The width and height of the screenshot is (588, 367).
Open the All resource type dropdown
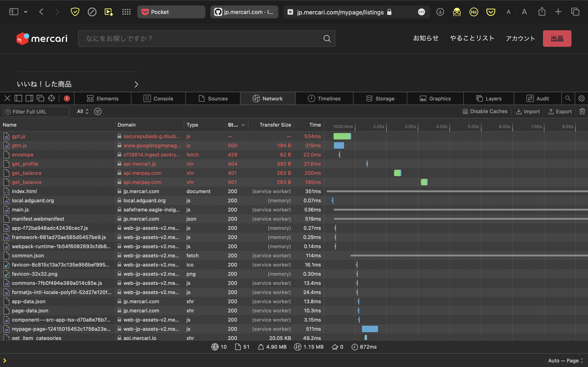click(82, 111)
